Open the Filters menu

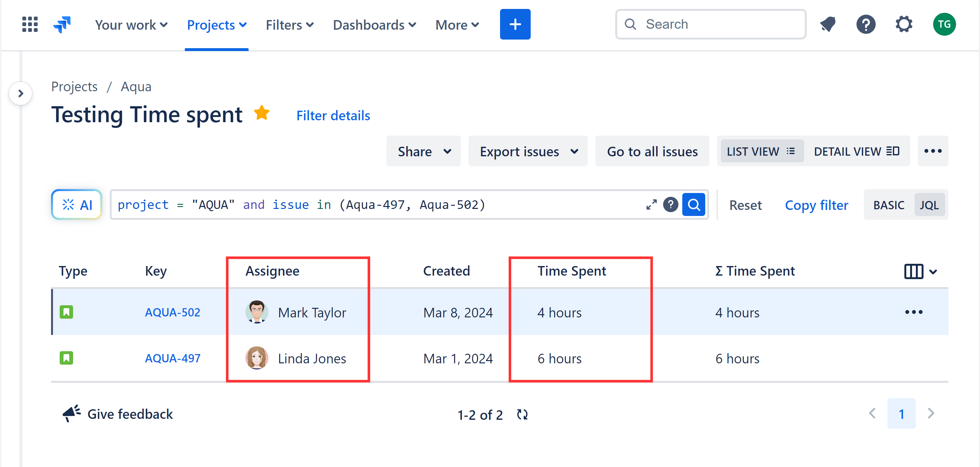pyautogui.click(x=289, y=24)
